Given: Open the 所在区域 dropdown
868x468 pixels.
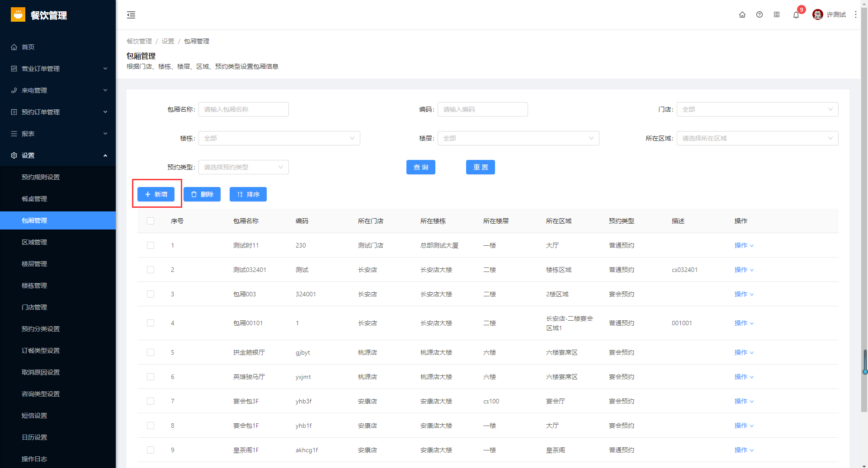Looking at the screenshot, I should [757, 138].
